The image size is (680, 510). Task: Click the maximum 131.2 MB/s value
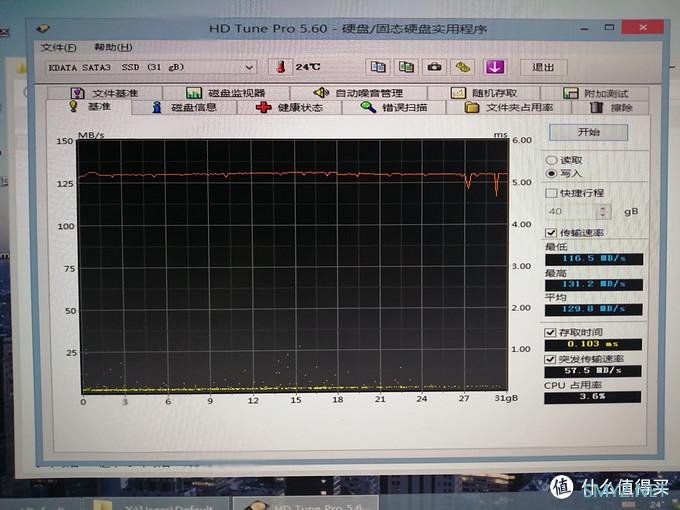[x=594, y=284]
